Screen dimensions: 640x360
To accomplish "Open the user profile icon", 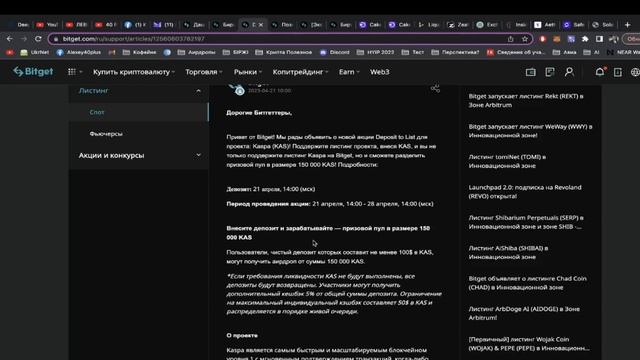I will point(569,72).
